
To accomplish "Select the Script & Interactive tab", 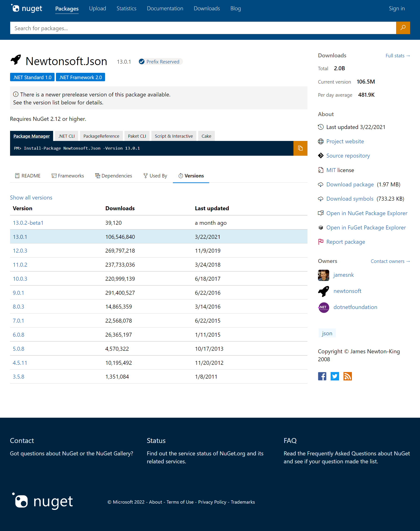I will 174,136.
